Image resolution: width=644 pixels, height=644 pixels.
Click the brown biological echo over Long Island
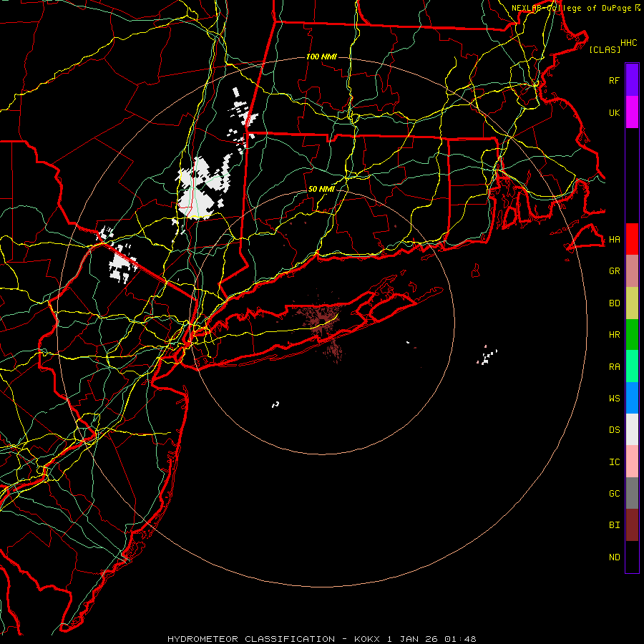pyautogui.click(x=323, y=322)
